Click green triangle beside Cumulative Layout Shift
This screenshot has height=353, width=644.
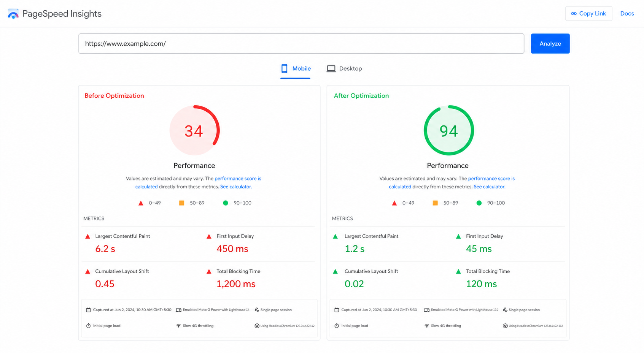pyautogui.click(x=336, y=272)
